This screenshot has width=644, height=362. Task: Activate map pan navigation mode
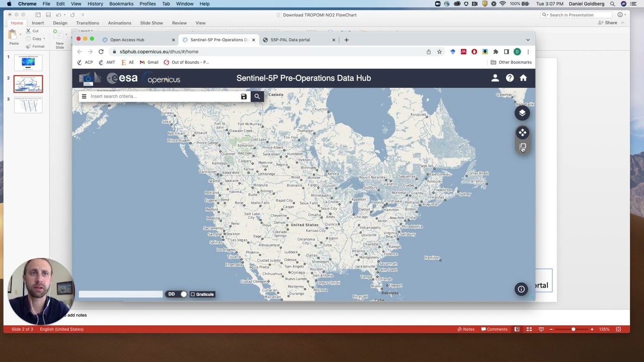[x=522, y=133]
